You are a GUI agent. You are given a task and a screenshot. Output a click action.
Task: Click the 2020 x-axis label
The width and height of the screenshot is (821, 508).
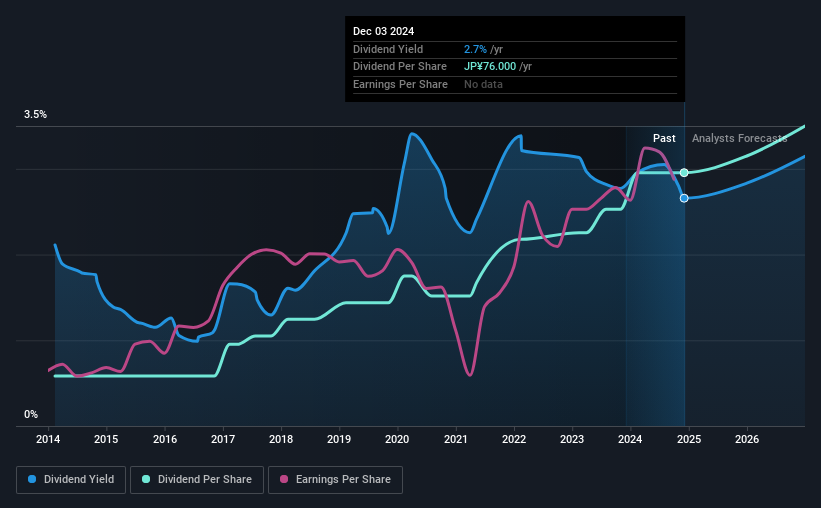(x=397, y=439)
